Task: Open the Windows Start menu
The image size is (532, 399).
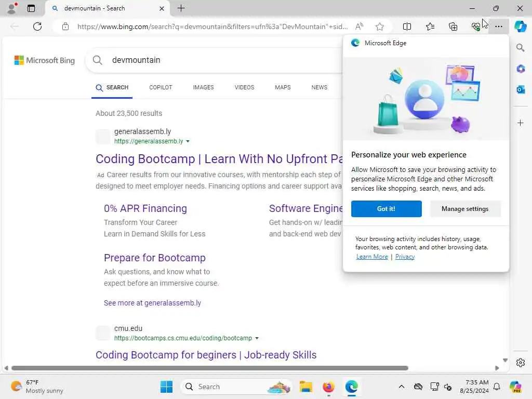Action: pos(166,387)
